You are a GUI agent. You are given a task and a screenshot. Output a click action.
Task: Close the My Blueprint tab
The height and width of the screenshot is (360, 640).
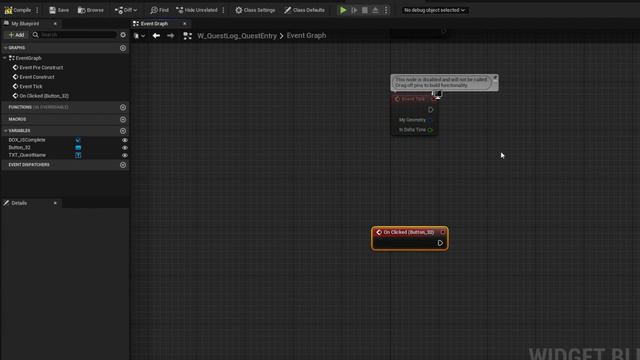pos(55,24)
